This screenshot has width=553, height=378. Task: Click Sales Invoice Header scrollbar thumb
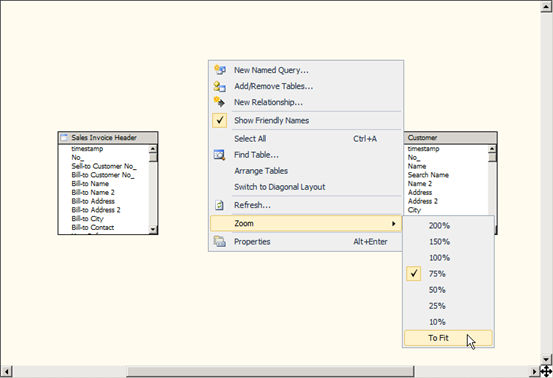(153, 157)
